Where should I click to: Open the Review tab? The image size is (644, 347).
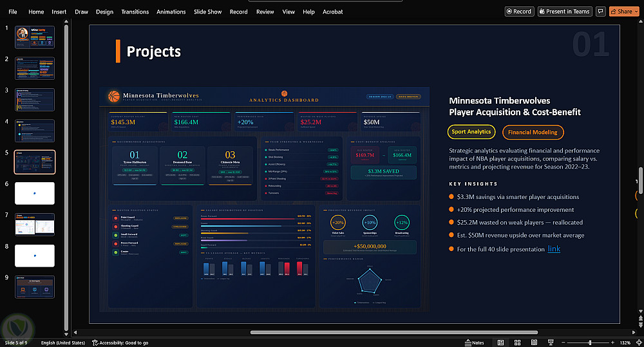coord(265,12)
